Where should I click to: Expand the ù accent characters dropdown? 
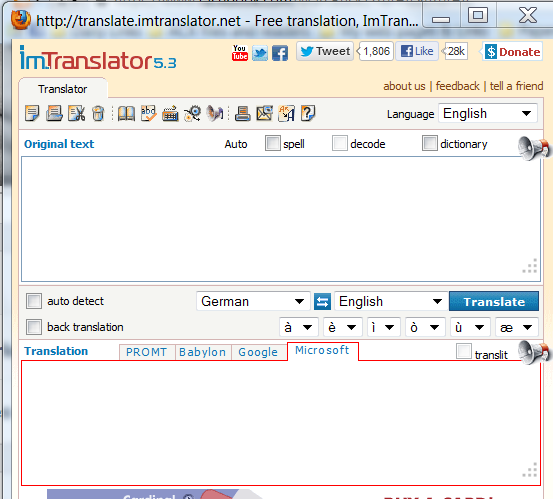[x=470, y=327]
